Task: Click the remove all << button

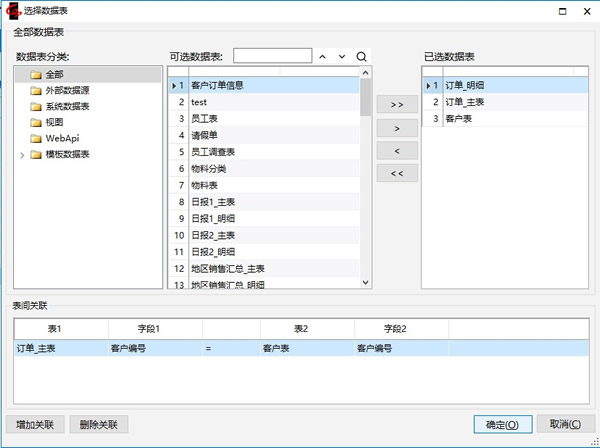Action: coord(397,173)
